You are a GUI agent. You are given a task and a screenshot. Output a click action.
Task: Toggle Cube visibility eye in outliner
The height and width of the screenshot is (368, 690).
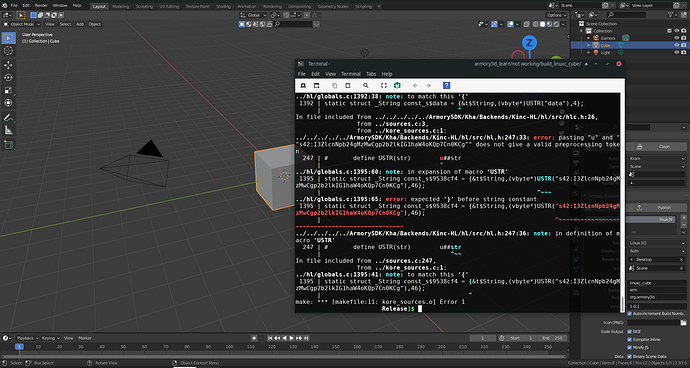point(677,45)
